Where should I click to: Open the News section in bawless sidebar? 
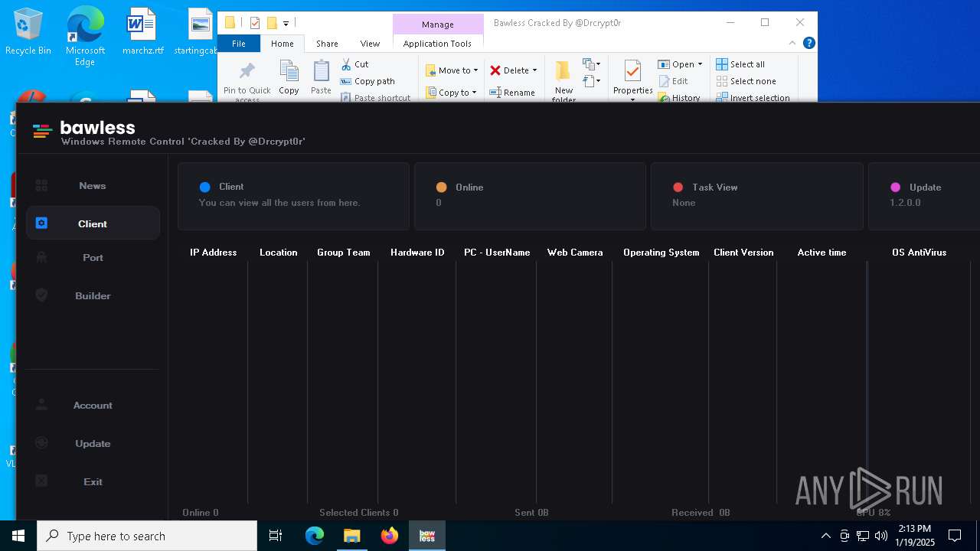click(x=92, y=186)
